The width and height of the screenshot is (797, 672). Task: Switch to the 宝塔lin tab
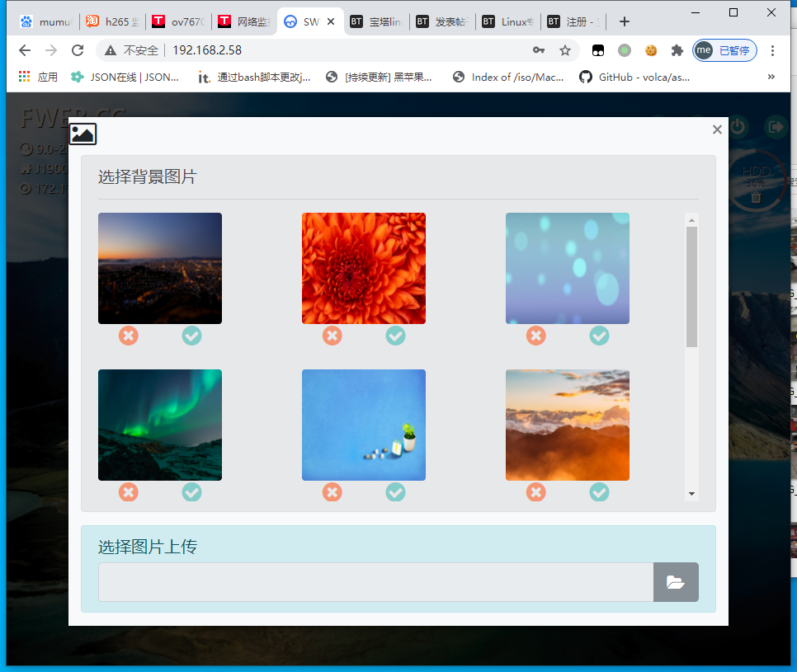(376, 21)
